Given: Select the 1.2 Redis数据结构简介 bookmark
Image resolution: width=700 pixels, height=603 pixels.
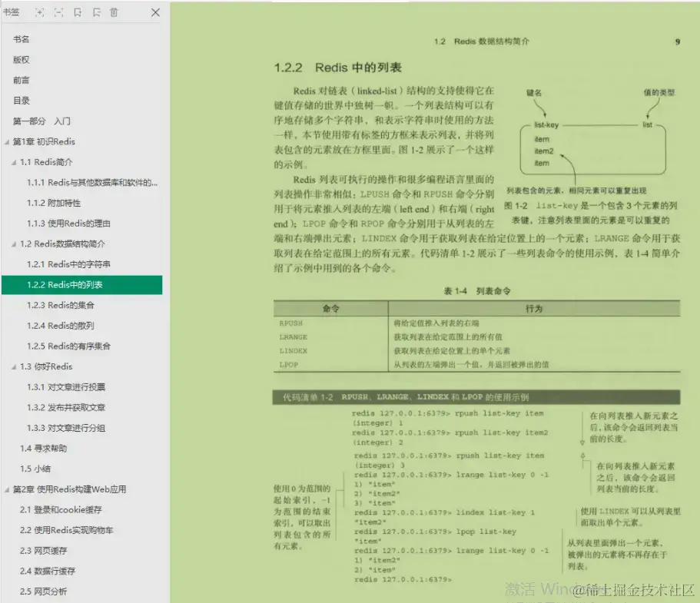Looking at the screenshot, I should tap(62, 244).
